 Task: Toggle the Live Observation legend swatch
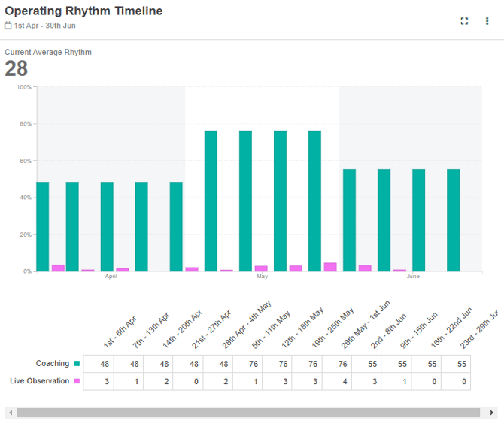point(77,381)
